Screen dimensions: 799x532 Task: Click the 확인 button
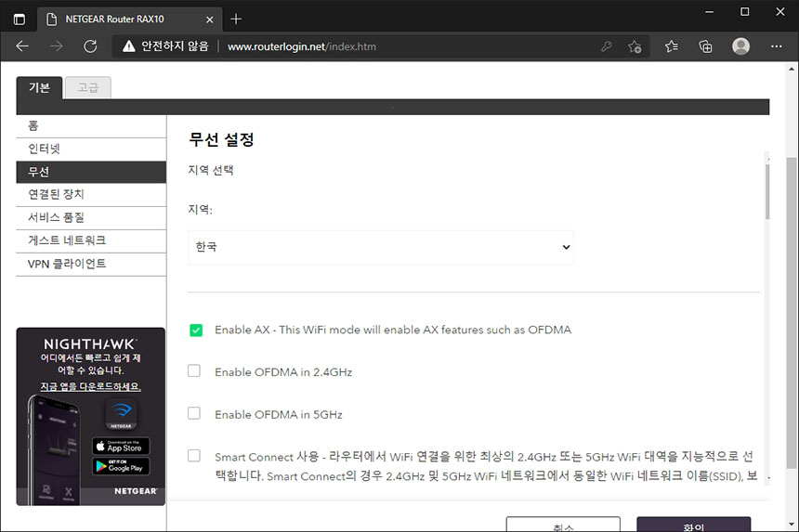pos(693,525)
